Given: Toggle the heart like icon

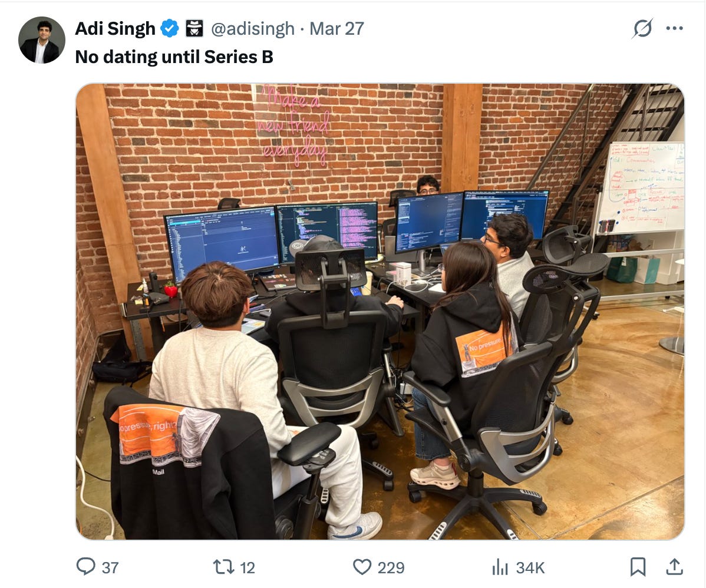Looking at the screenshot, I should pyautogui.click(x=362, y=566).
